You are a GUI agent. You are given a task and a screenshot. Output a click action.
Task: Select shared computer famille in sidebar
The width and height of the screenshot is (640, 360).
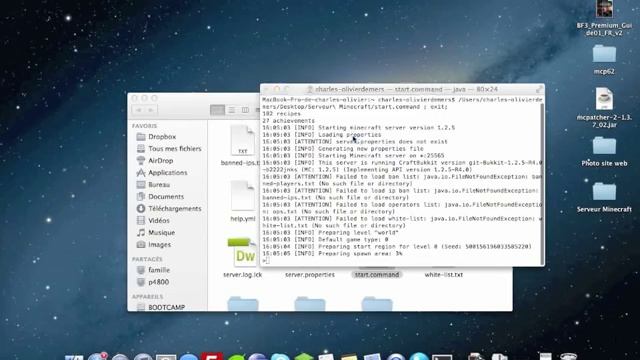point(159,270)
